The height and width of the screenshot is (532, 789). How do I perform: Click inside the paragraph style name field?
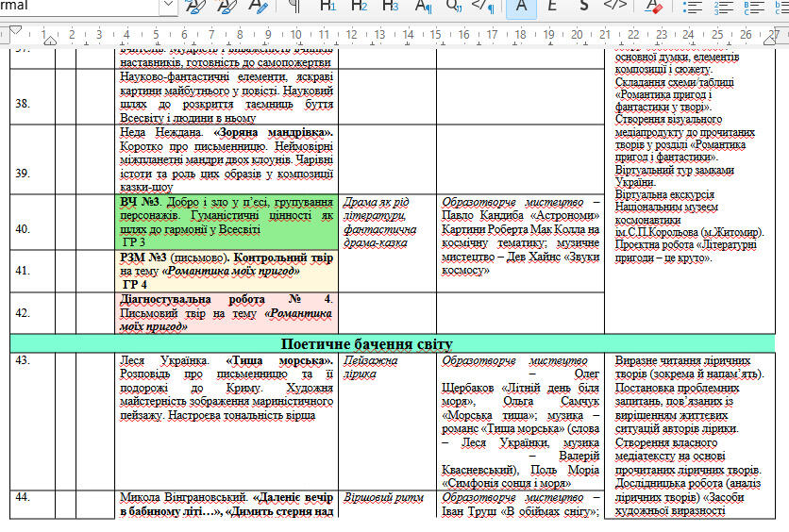(80, 5)
